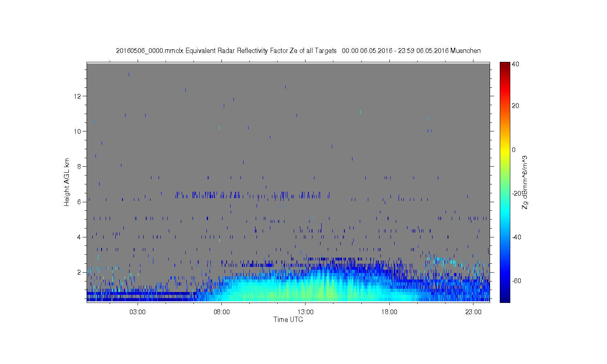This screenshot has height=364, width=607.
Task: Click the colorbar value label -40
Action: (516, 237)
